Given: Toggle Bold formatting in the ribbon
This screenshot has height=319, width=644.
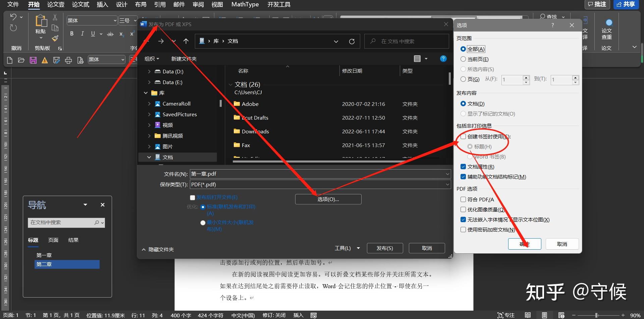Looking at the screenshot, I should tap(72, 34).
